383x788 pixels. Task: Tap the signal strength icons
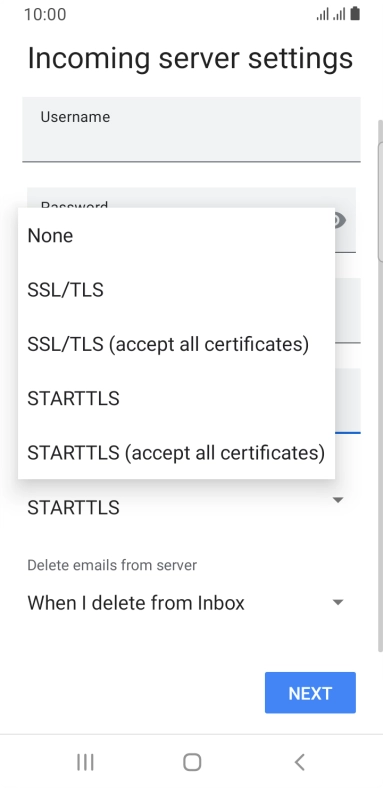(x=331, y=14)
